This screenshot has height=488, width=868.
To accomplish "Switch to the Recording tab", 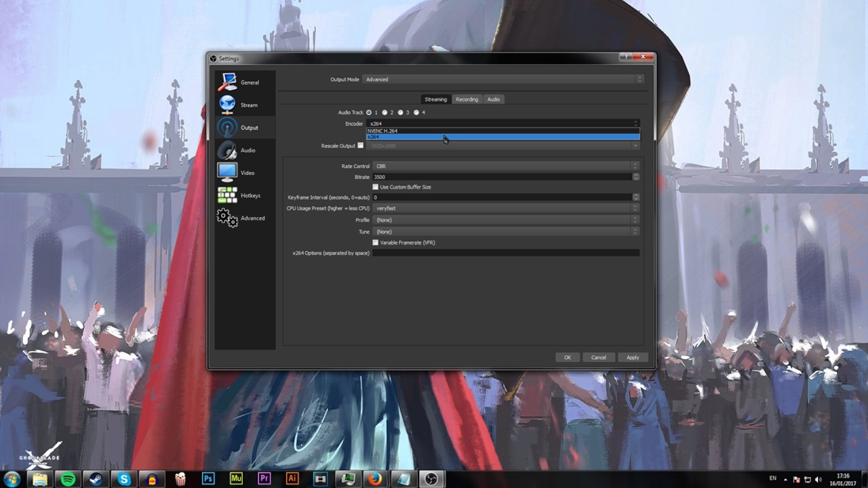I will click(467, 99).
